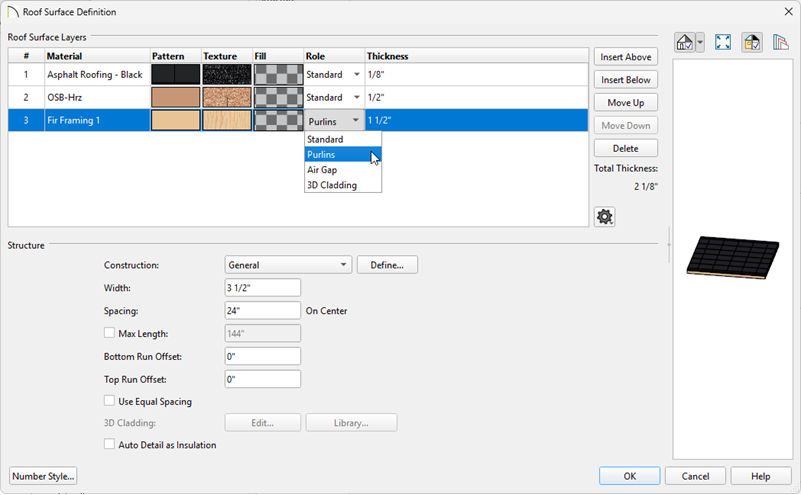Viewport: 801px width, 495px height.
Task: Click the Fill Window zoom icon
Action: click(x=723, y=42)
